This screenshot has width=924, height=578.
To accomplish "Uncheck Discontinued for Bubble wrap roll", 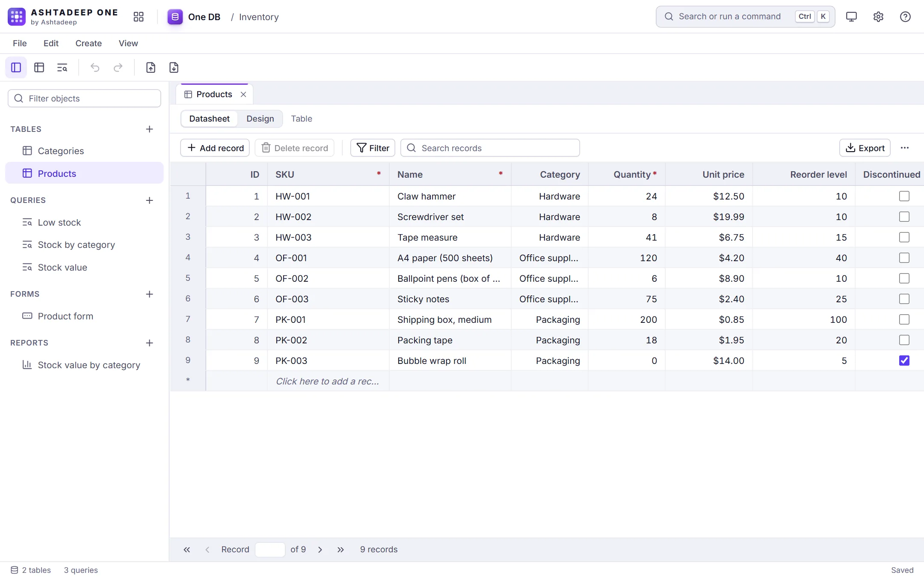I will (x=904, y=361).
